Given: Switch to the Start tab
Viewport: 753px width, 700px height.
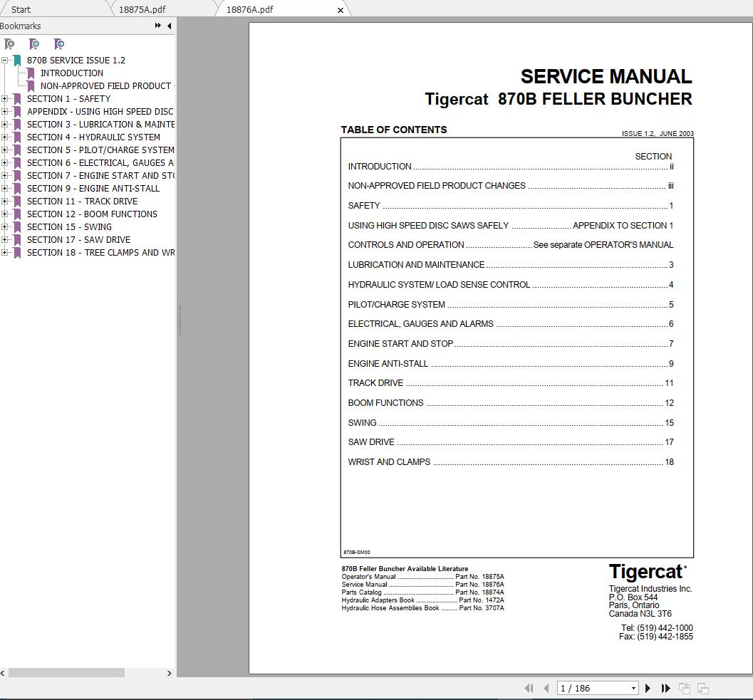Looking at the screenshot, I should pos(20,9).
